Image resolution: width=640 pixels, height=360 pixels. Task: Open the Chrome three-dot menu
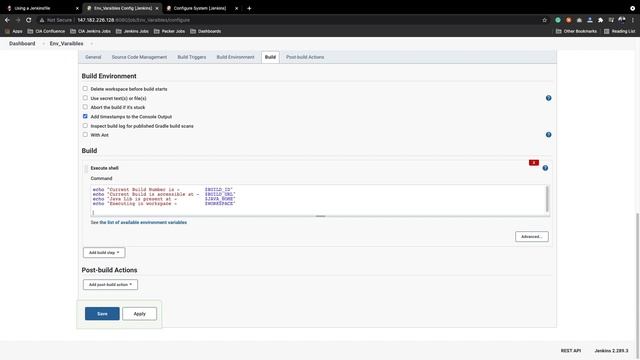pyautogui.click(x=633, y=20)
